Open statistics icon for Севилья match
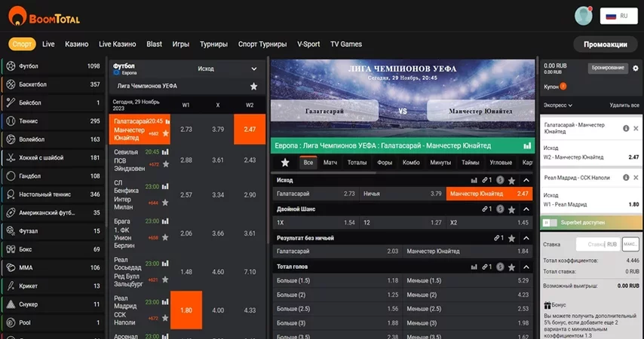This screenshot has height=339, width=644. [x=165, y=152]
